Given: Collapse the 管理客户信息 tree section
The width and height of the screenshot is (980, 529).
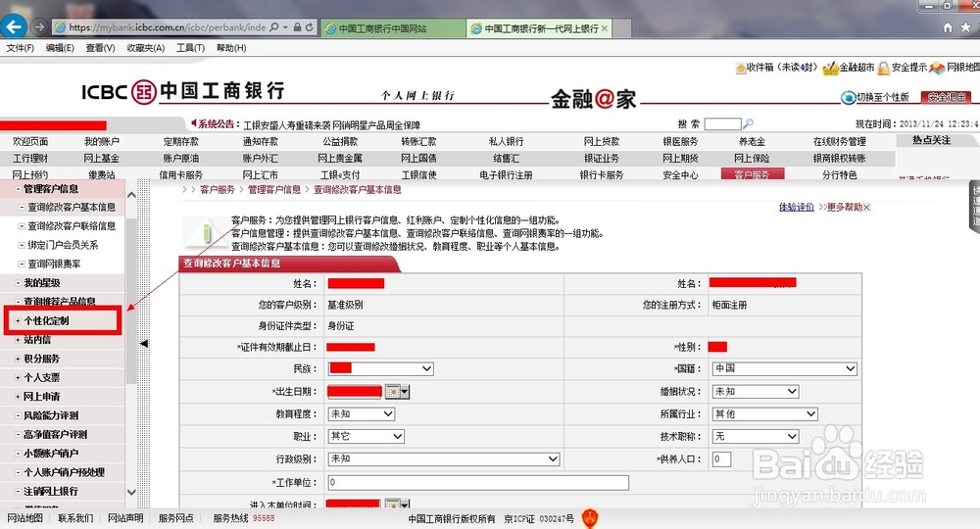Looking at the screenshot, I should [x=18, y=189].
